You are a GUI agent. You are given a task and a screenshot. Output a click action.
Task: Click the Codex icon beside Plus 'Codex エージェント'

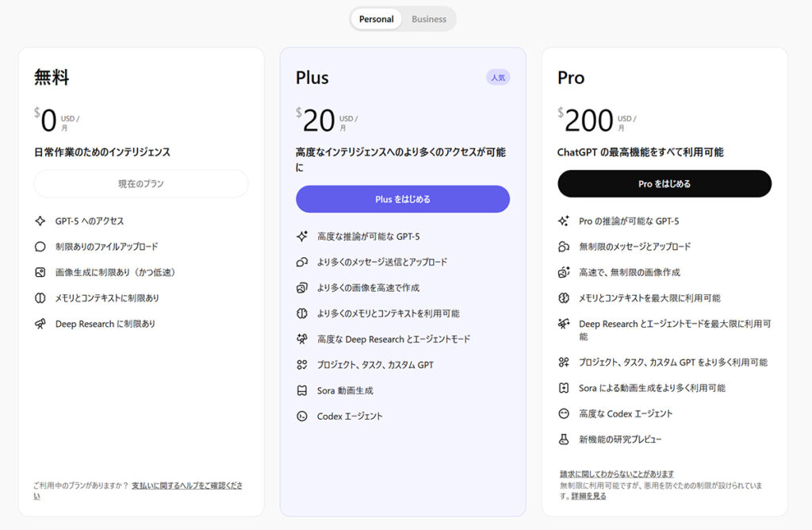pos(302,416)
